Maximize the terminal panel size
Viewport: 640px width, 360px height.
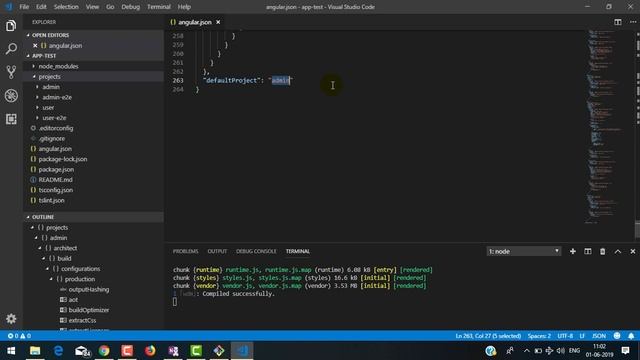pos(618,251)
